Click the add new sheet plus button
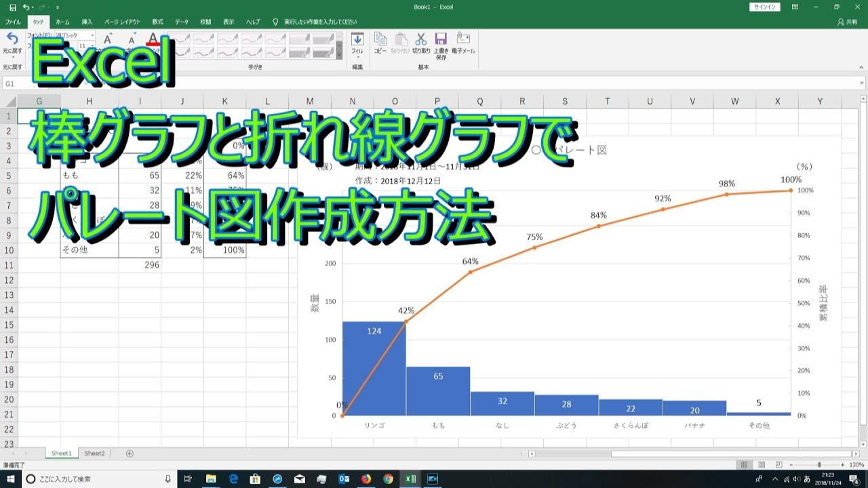868x488 pixels. [130, 453]
